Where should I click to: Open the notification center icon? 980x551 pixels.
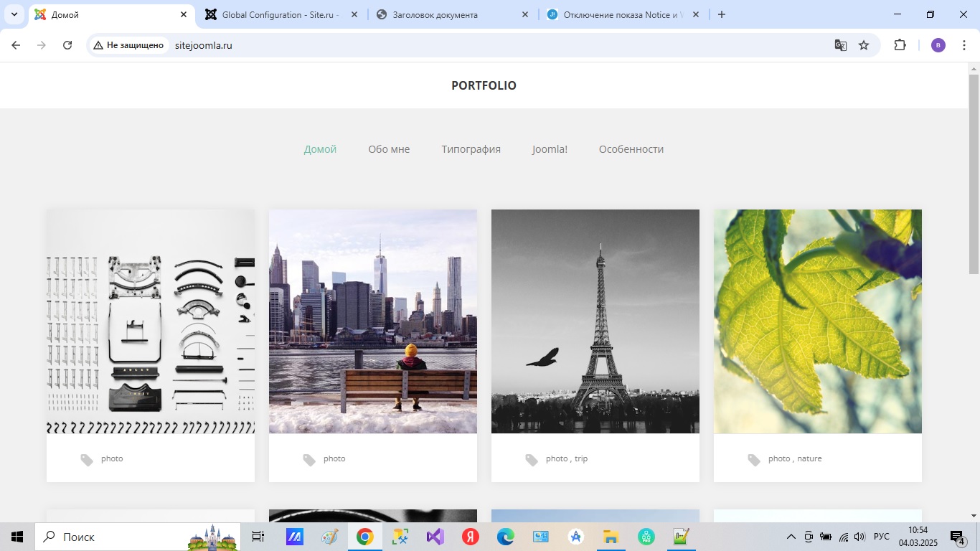958,537
